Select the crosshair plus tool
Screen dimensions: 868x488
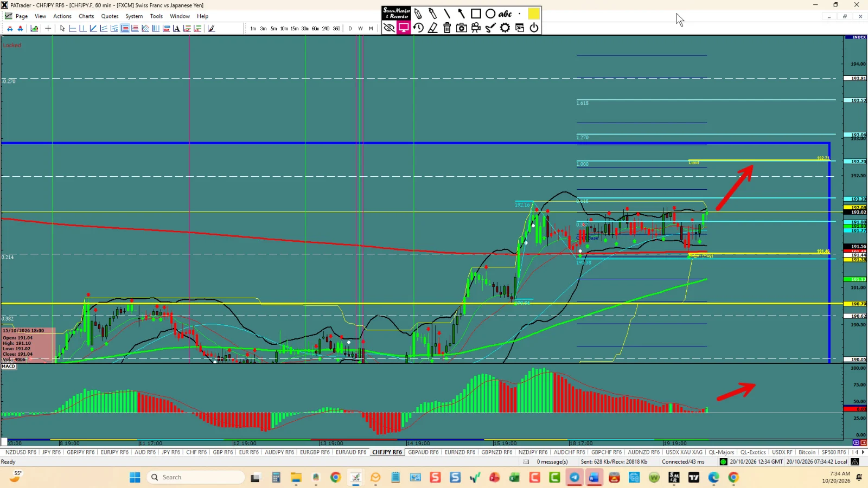tap(48, 29)
